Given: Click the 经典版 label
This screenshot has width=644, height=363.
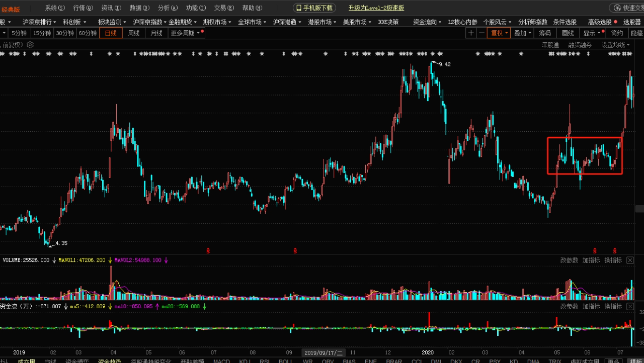Looking at the screenshot, I should tap(11, 9).
